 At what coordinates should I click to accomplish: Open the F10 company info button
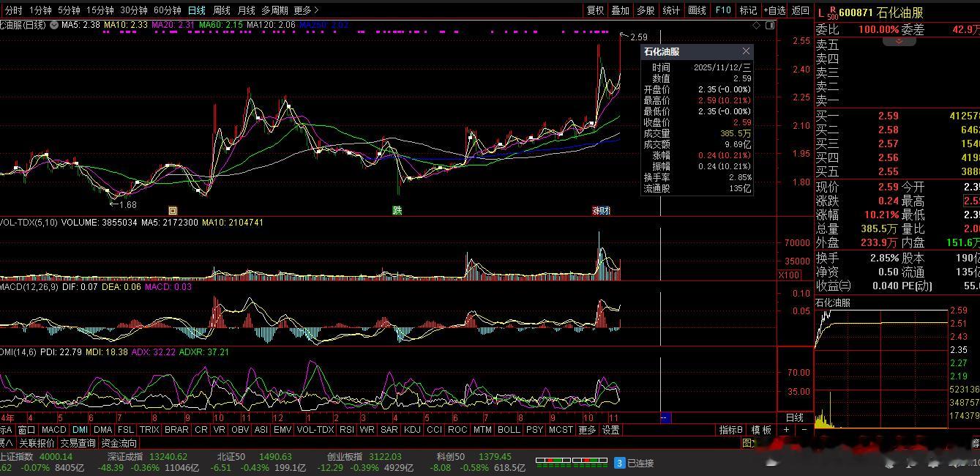pos(723,10)
